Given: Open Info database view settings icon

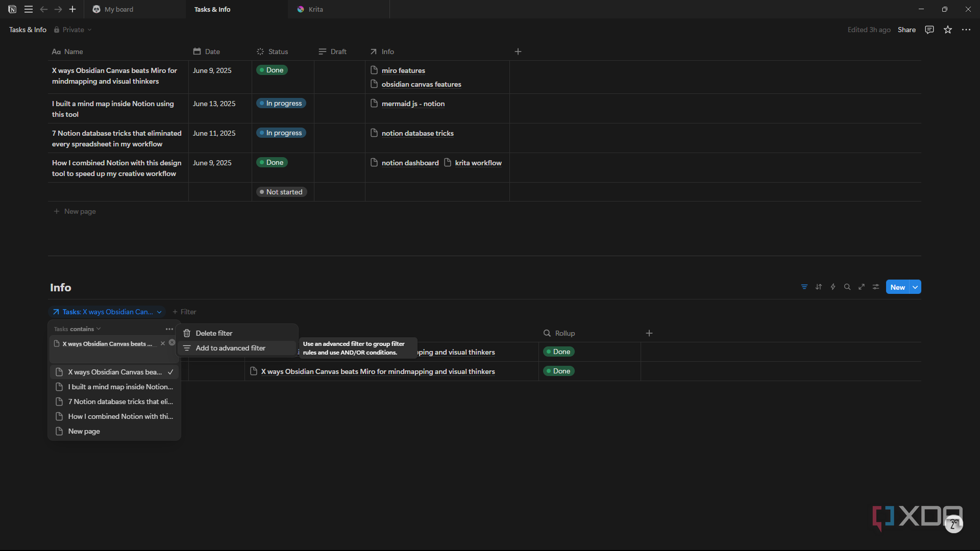Looking at the screenshot, I should click(x=876, y=287).
